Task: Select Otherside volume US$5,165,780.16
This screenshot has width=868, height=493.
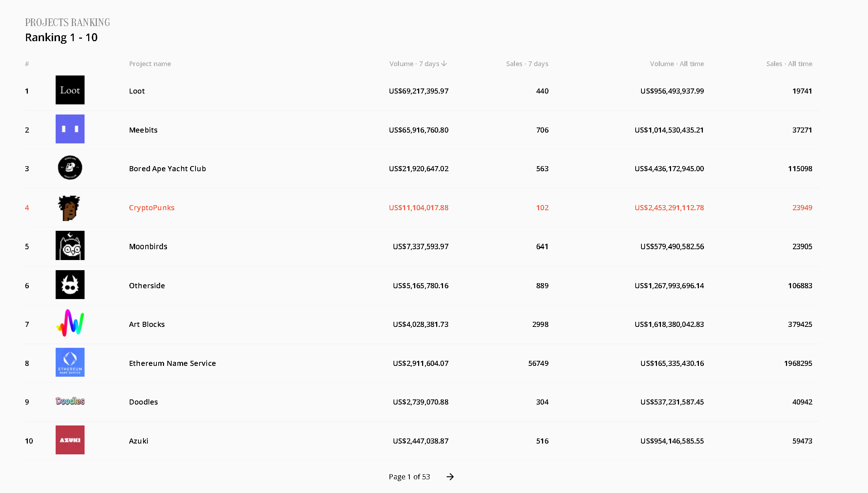Action: (x=421, y=286)
